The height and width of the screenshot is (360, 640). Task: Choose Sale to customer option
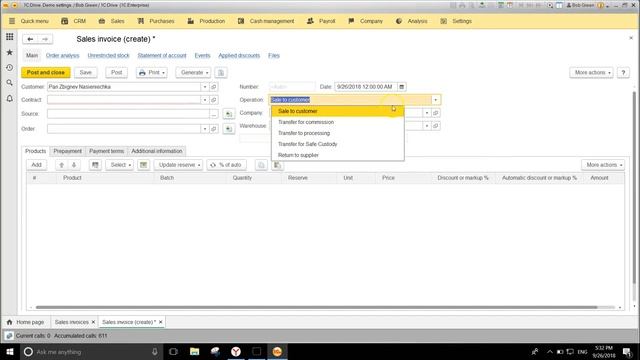(x=338, y=111)
